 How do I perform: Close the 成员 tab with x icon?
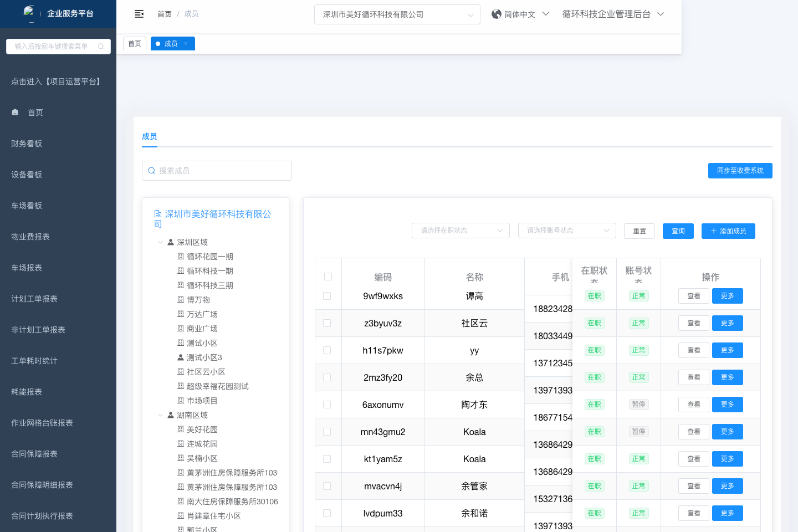pos(186,44)
